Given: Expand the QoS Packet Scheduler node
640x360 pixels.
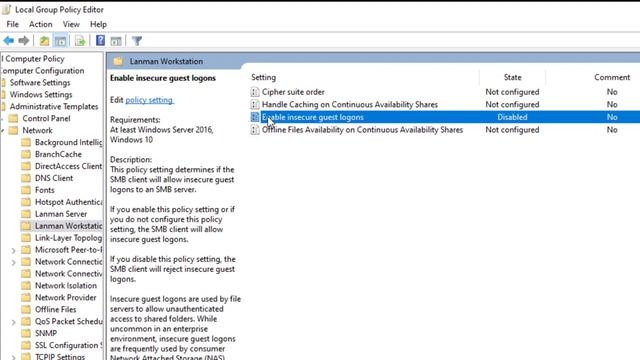Looking at the screenshot, I should coord(13,322).
